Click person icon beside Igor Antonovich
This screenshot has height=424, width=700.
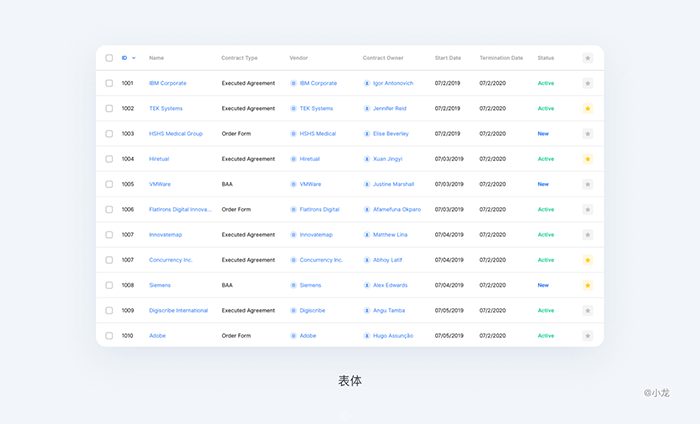pos(367,83)
